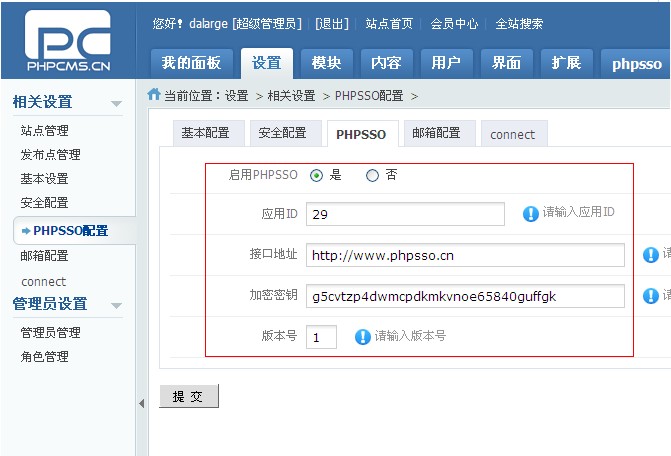
Task: Collapse the 管理员设置 sidebar section
Action: (x=116, y=305)
